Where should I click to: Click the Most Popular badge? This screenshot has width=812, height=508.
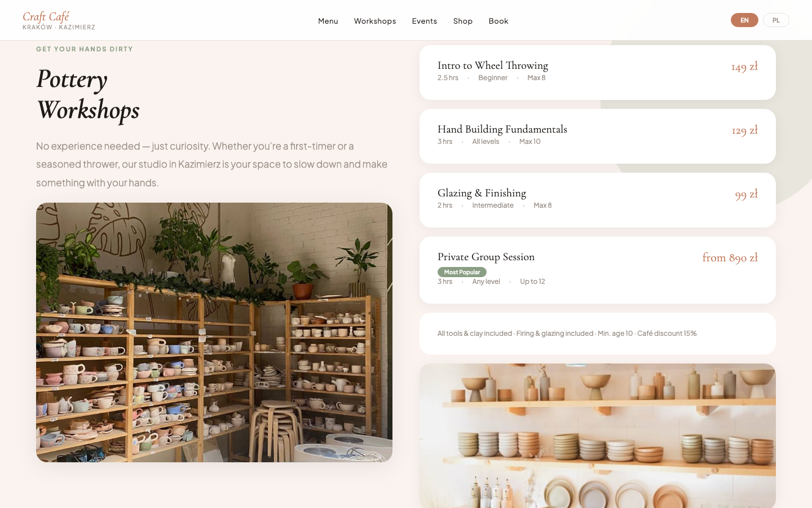click(x=462, y=272)
